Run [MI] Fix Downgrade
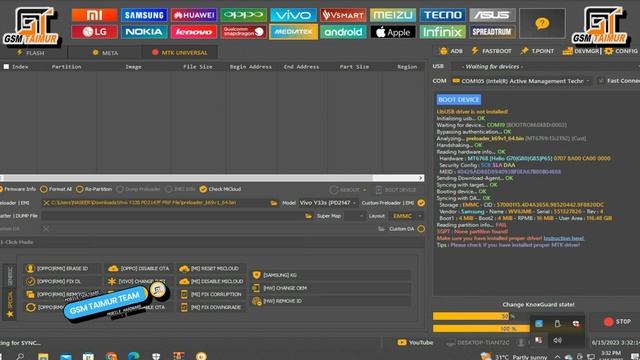The height and width of the screenshot is (360, 640). click(x=211, y=307)
